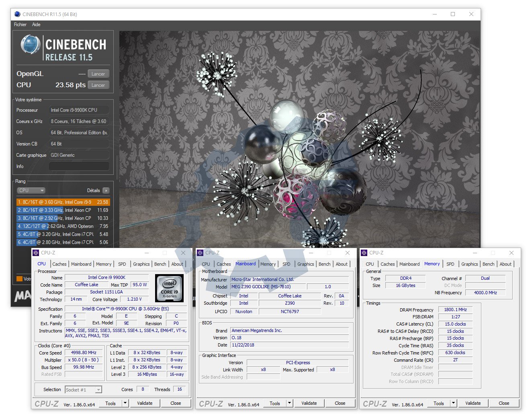Expand the Tools dropdown arrow in the first CPU-Z window
Viewport: 532px width, 414px height.
pos(125,403)
